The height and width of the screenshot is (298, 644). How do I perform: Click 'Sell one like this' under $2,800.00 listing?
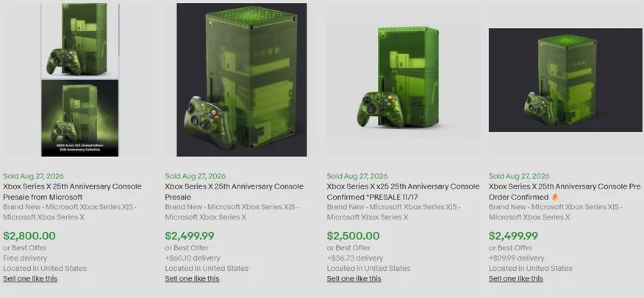click(30, 279)
